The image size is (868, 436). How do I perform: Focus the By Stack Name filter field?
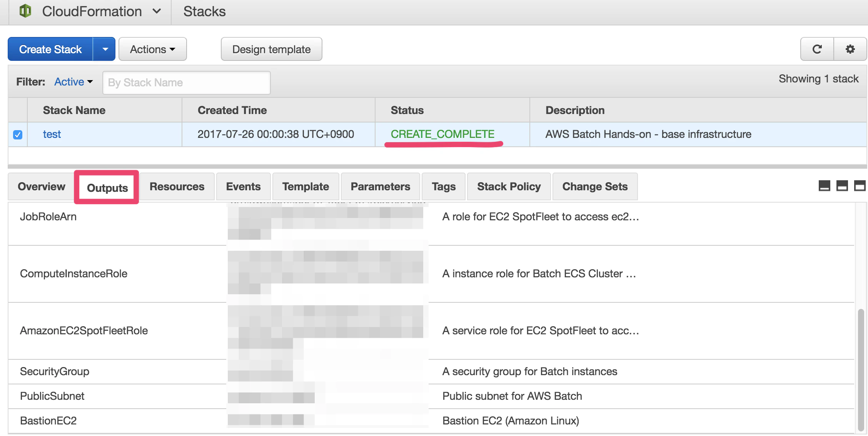187,82
